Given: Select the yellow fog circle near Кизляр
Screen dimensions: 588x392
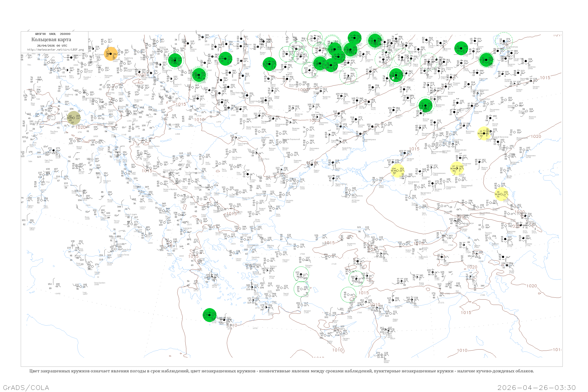Looking at the screenshot, I should pos(501,194).
